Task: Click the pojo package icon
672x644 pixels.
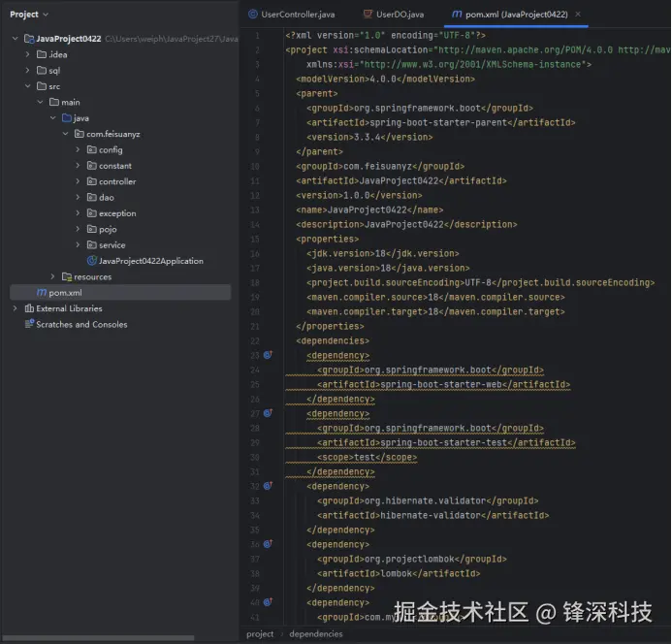Action: click(91, 229)
